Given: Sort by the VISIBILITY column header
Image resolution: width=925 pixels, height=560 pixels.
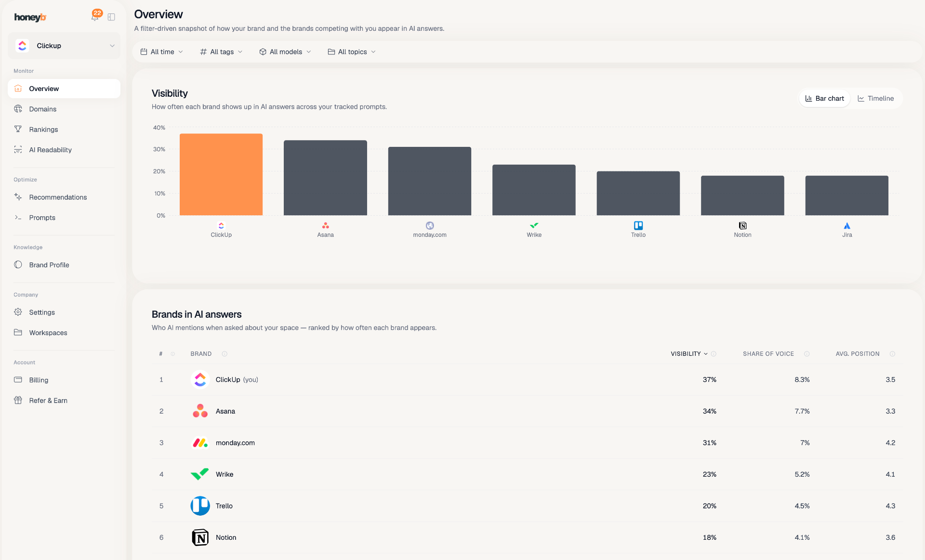Looking at the screenshot, I should (689, 354).
